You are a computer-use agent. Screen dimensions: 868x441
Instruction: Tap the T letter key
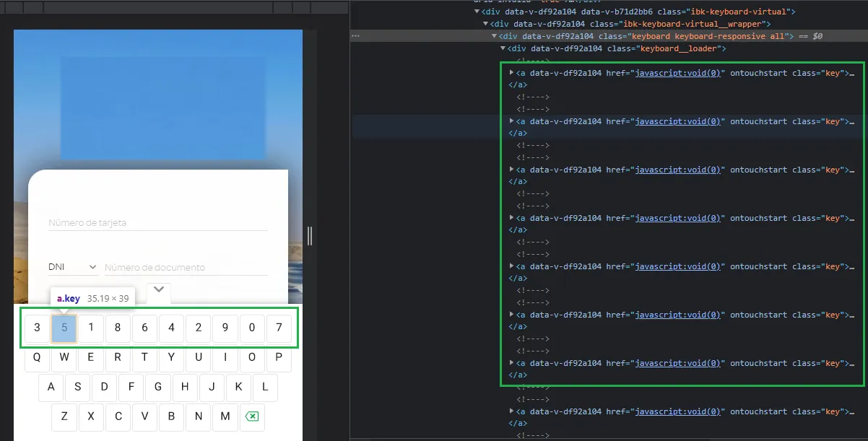[144, 358]
